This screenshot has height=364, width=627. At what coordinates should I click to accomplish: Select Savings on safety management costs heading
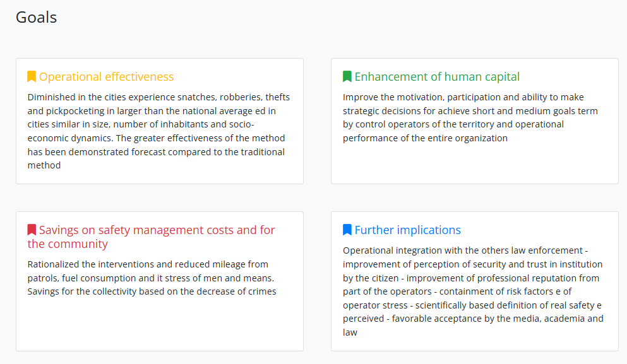pos(151,237)
